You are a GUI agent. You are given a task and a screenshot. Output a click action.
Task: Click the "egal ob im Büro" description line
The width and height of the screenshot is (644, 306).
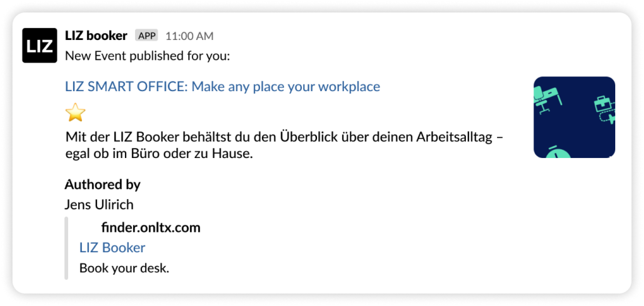[x=159, y=154]
